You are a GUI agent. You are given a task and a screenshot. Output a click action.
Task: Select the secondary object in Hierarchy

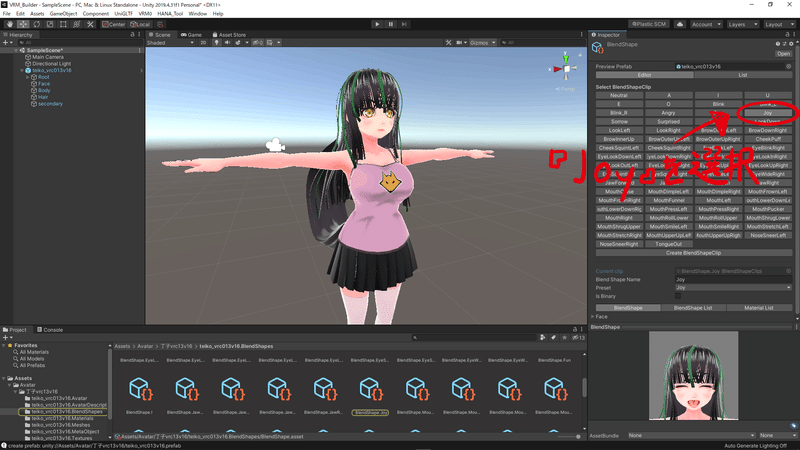(x=50, y=104)
